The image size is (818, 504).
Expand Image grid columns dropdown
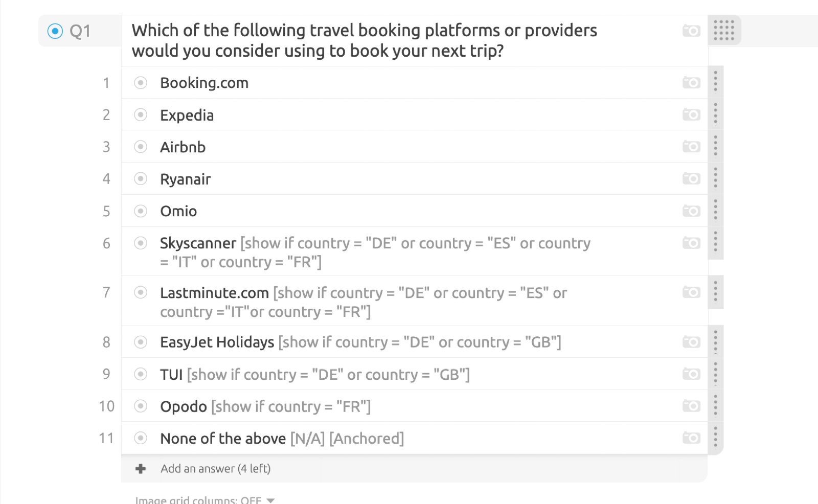point(270,500)
